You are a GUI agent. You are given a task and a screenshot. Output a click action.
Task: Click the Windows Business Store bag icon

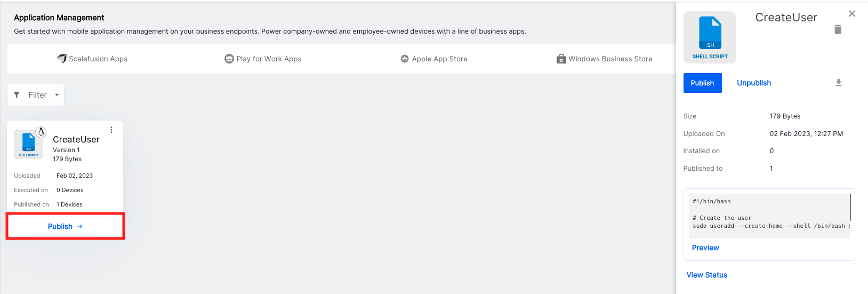(x=561, y=59)
